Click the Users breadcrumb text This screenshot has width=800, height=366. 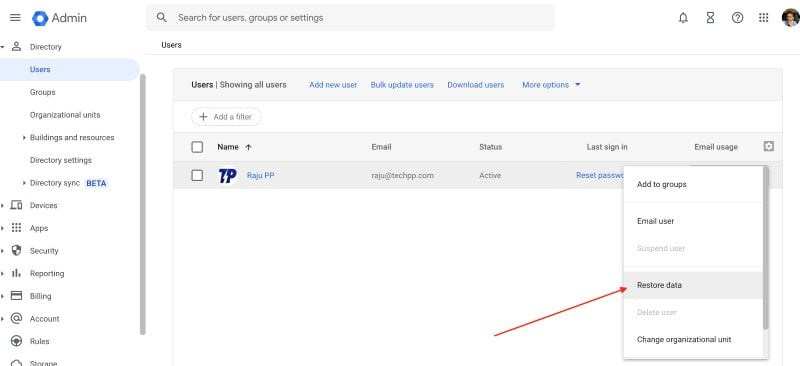(171, 45)
